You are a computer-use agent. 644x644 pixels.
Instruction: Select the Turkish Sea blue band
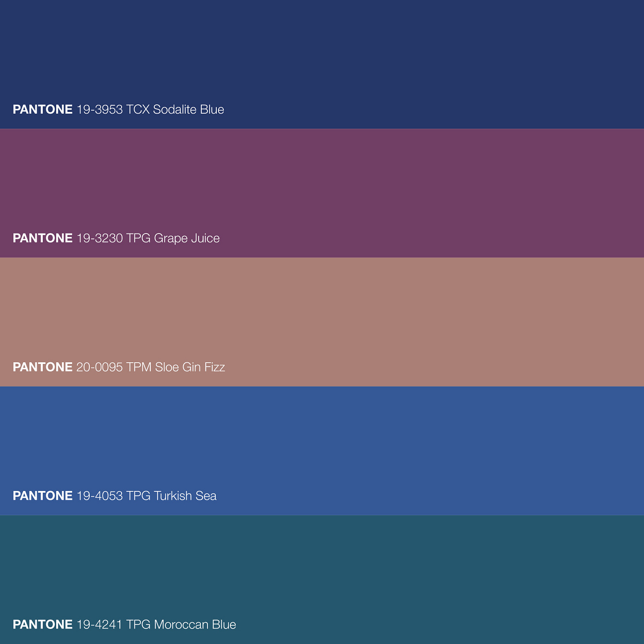[x=322, y=451]
